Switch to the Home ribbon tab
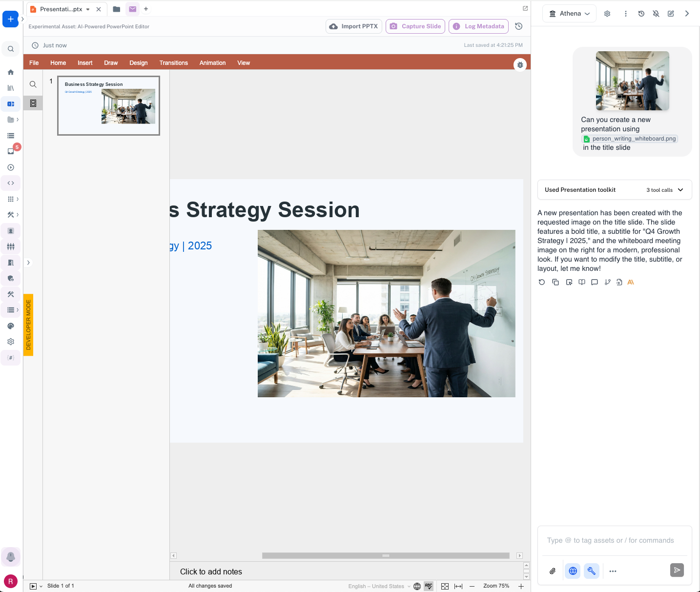This screenshot has height=592, width=700. (58, 63)
